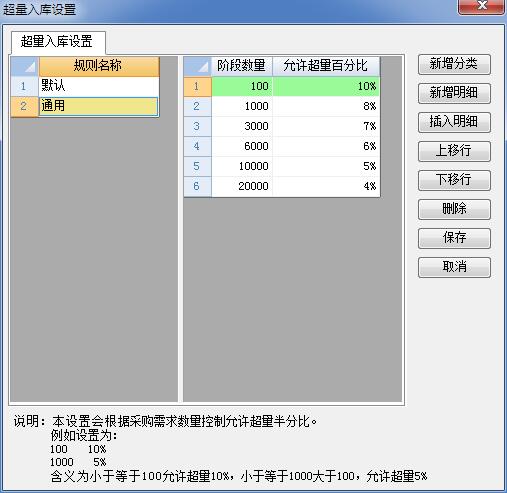Screen dimensions: 507x493
Task: Move the row up with 上移行
Action: click(x=454, y=151)
